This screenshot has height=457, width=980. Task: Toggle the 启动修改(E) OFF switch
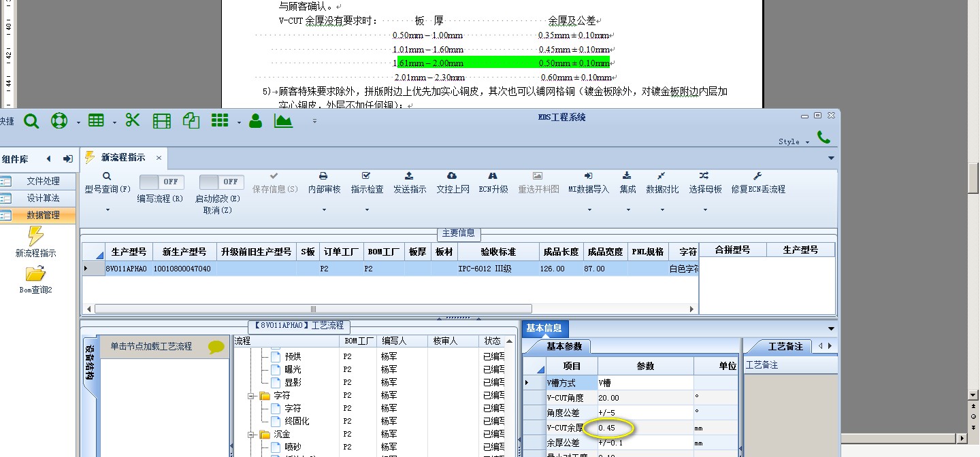(221, 182)
